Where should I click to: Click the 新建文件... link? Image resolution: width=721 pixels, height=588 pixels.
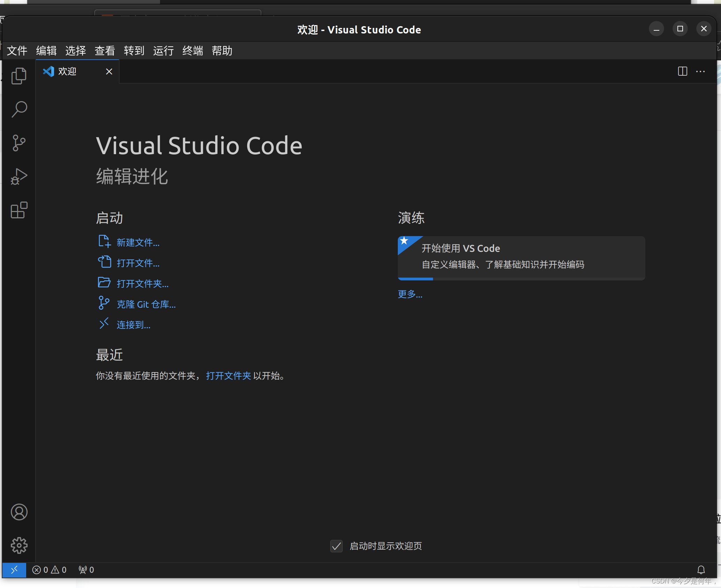point(138,243)
